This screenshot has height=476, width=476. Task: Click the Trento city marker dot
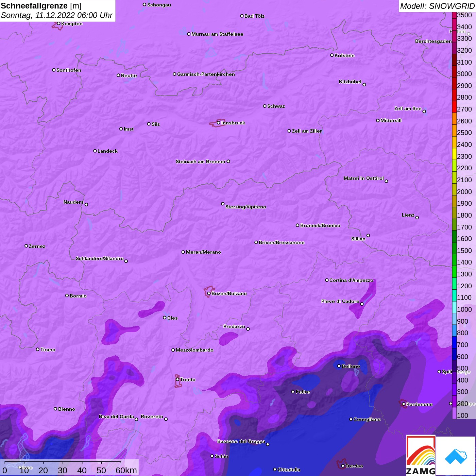pyautogui.click(x=177, y=379)
